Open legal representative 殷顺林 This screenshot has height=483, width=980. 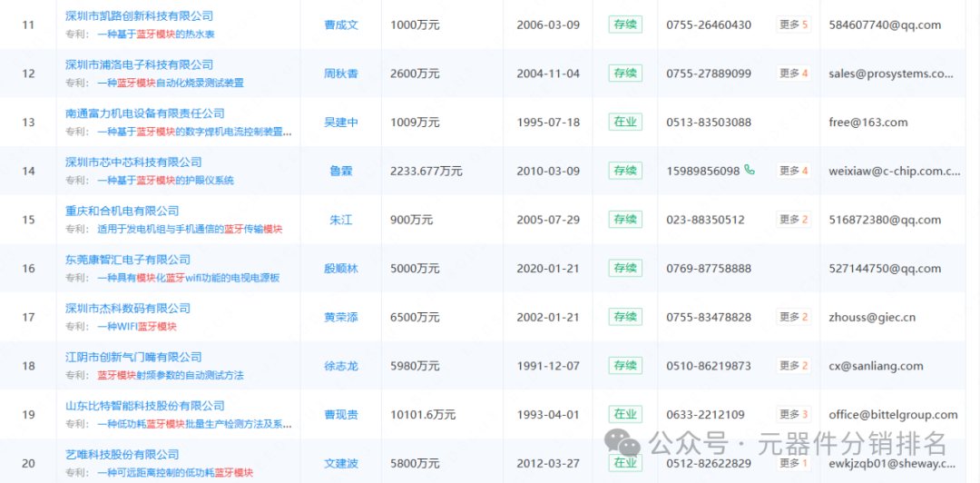pyautogui.click(x=341, y=269)
